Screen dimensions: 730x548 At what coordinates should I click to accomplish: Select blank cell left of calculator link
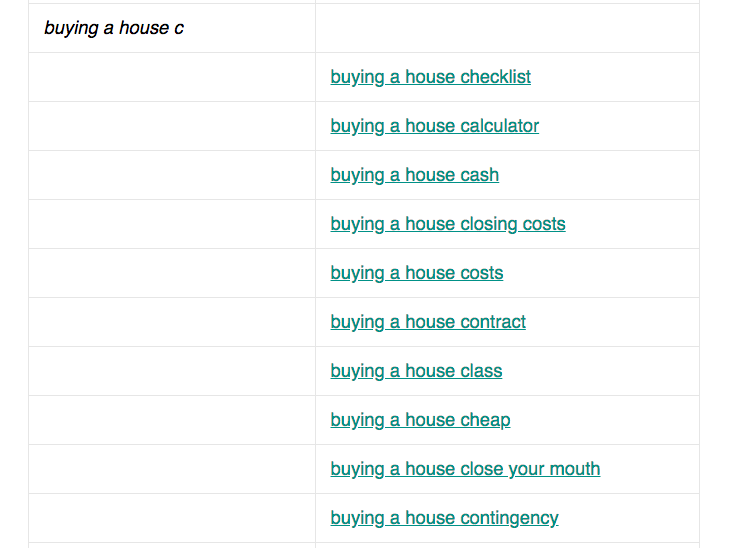(x=172, y=126)
